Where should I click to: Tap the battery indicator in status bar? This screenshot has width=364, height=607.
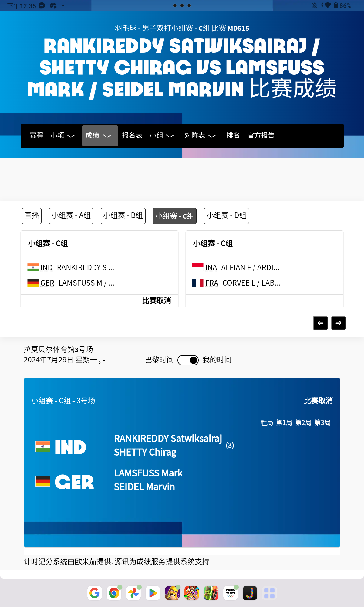(336, 5)
